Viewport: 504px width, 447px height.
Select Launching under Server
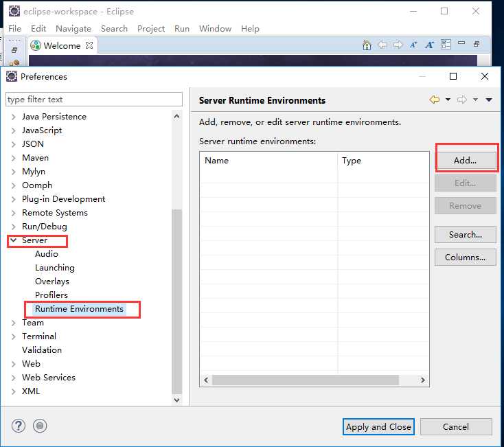(55, 268)
